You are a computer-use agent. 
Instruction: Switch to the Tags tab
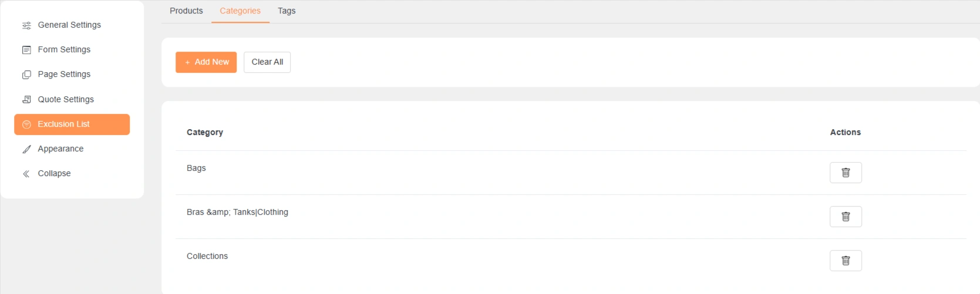click(x=287, y=11)
